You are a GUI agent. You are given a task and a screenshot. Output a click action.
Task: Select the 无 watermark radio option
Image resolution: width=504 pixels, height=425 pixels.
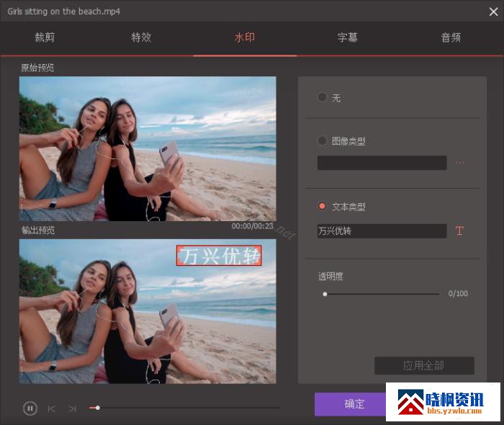[322, 97]
